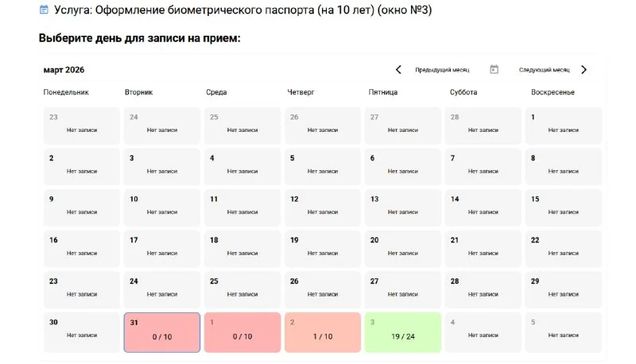Click the calendar icon beside Услуга heading
The image size is (636, 364).
pyautogui.click(x=44, y=10)
